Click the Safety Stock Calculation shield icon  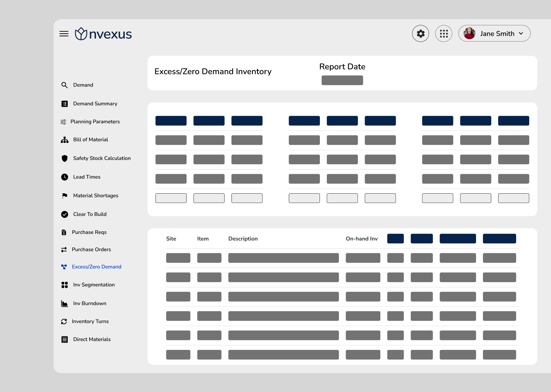point(65,158)
